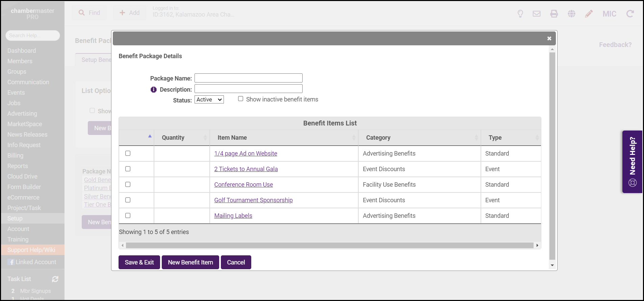The width and height of the screenshot is (644, 301).
Task: Click the Description info icon
Action: 154,90
